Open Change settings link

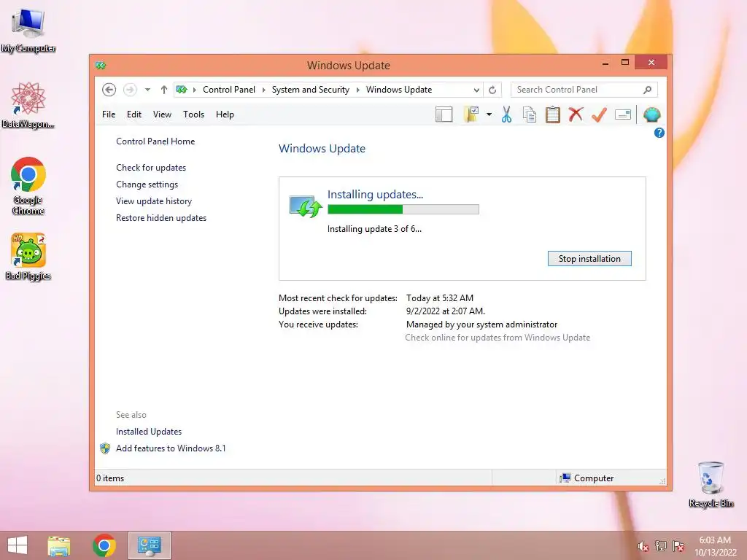pyautogui.click(x=147, y=184)
